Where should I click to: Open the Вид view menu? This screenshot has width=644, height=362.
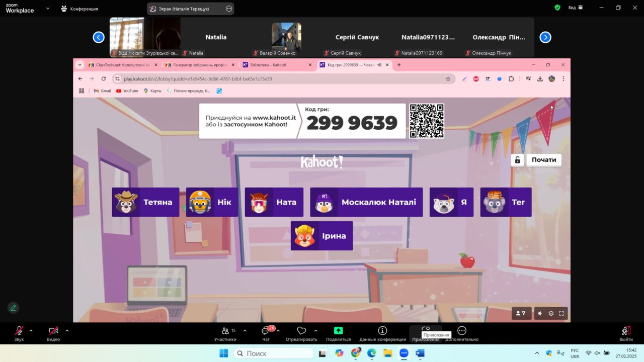coord(576,8)
